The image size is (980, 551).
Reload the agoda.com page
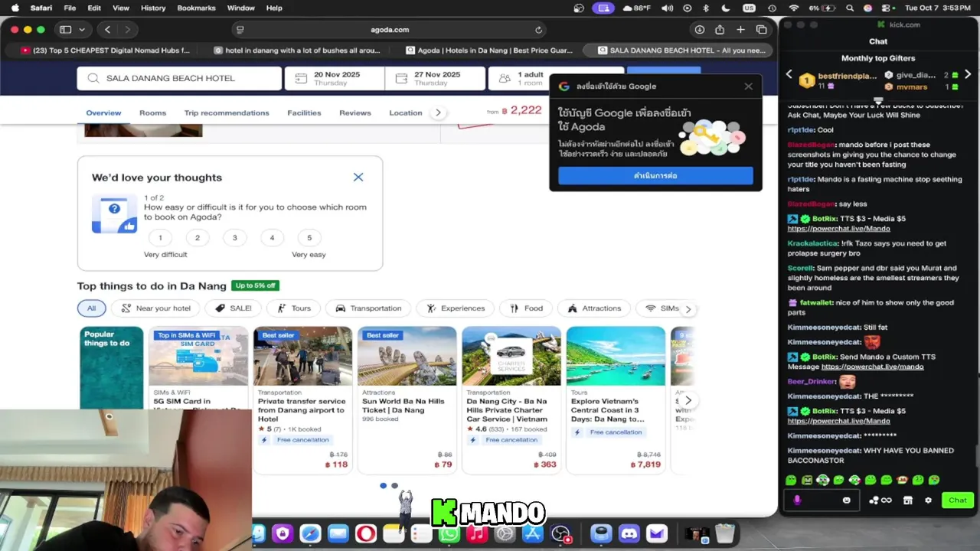(538, 30)
